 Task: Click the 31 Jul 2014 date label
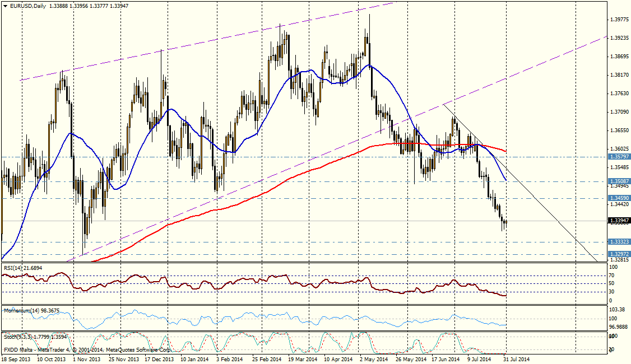[516, 358]
